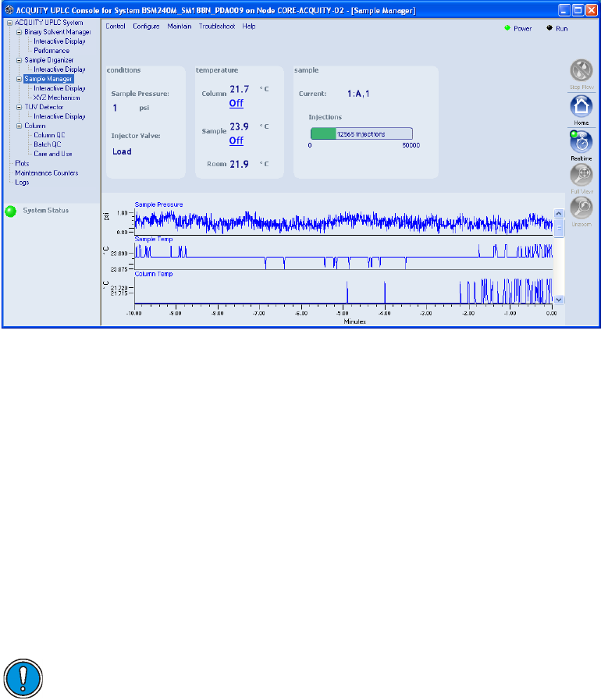Viewport: 601px width, 700px height.
Task: Collapse the Binary Solvent Manager node
Action: pyautogui.click(x=20, y=32)
